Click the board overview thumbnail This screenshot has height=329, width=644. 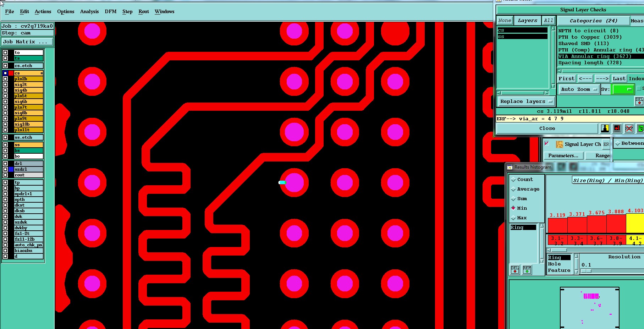click(590, 308)
